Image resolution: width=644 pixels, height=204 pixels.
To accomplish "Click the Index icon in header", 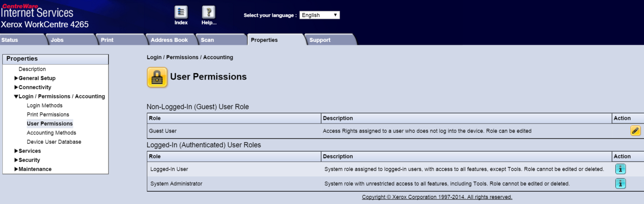I will click(181, 12).
